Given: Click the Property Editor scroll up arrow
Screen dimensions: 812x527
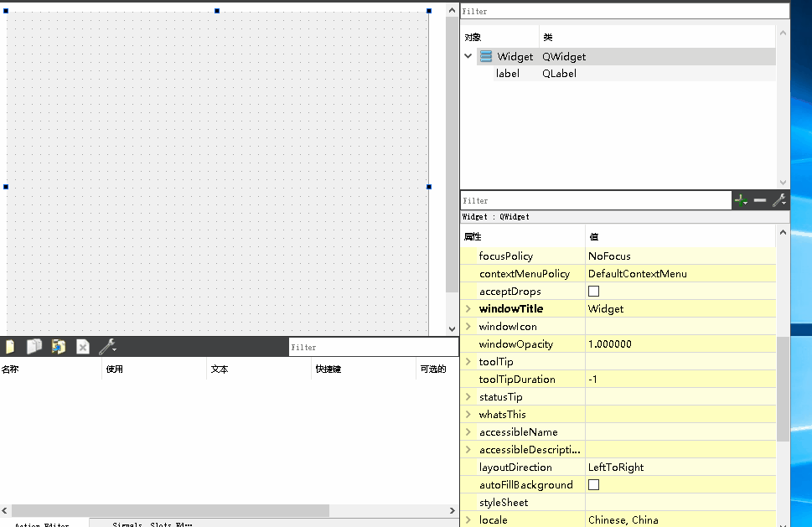Looking at the screenshot, I should click(783, 232).
